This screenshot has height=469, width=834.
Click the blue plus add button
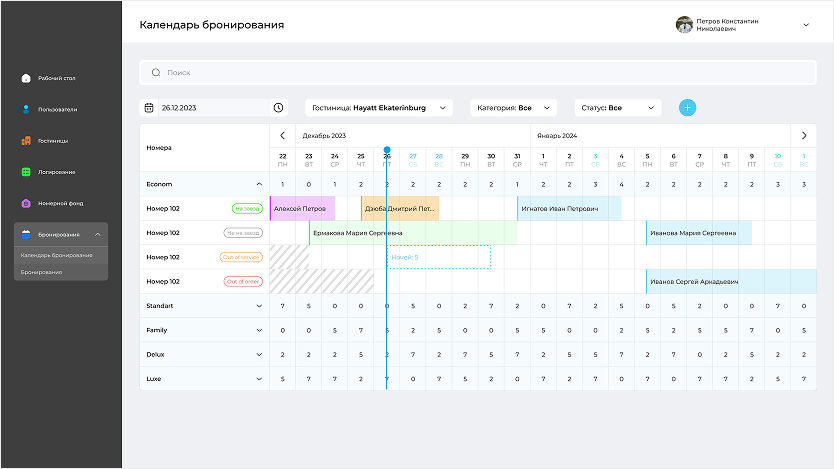pos(687,107)
